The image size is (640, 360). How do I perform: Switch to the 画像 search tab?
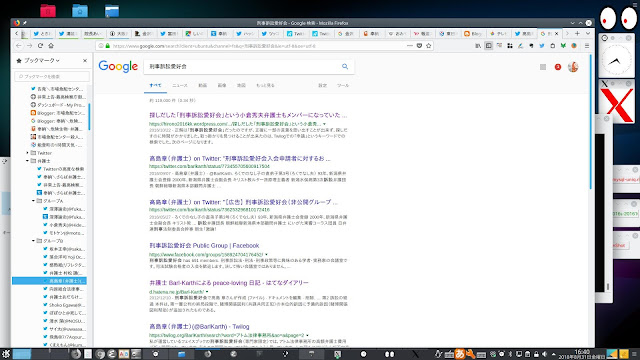point(222,85)
